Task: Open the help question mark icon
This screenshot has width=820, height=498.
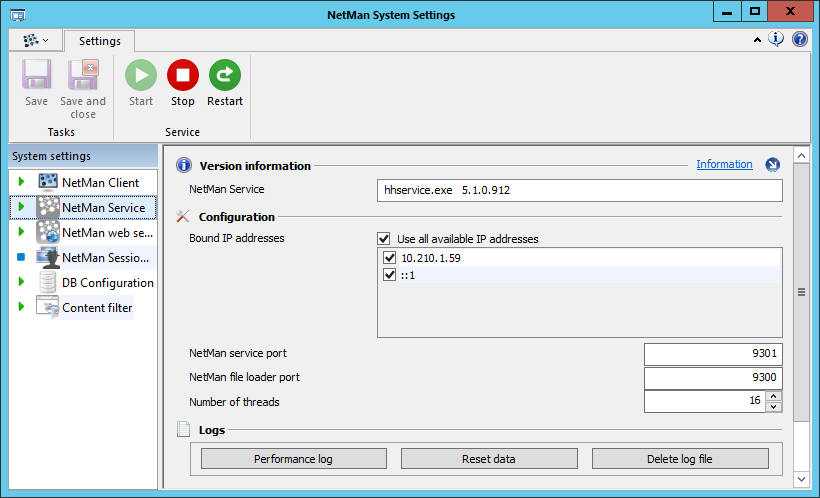Action: tap(800, 40)
